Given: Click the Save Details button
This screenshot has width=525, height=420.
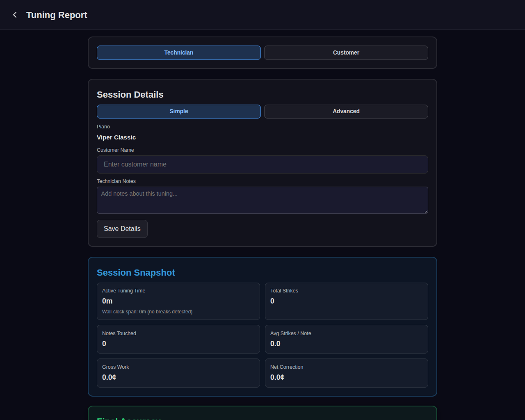Looking at the screenshot, I should point(122,228).
